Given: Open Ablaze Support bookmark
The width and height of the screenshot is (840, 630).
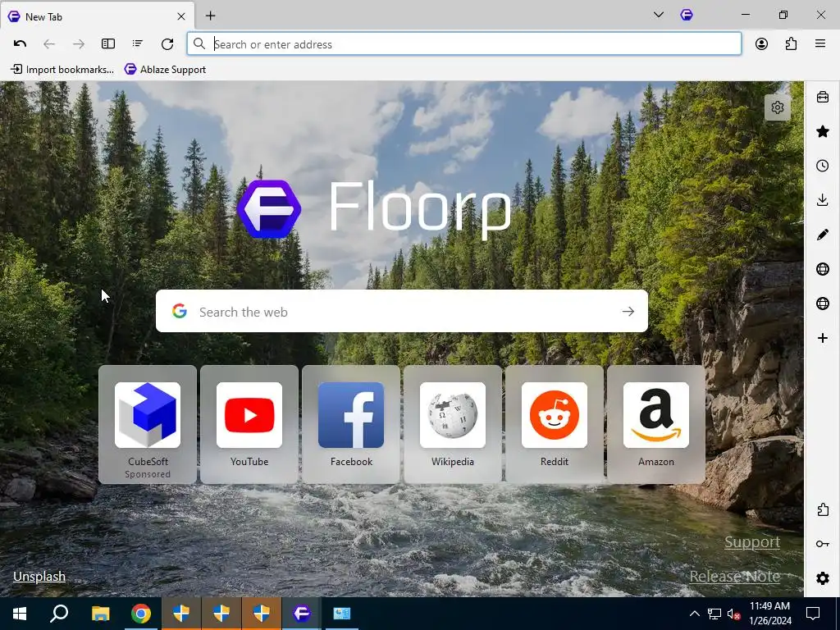Looking at the screenshot, I should tap(166, 70).
